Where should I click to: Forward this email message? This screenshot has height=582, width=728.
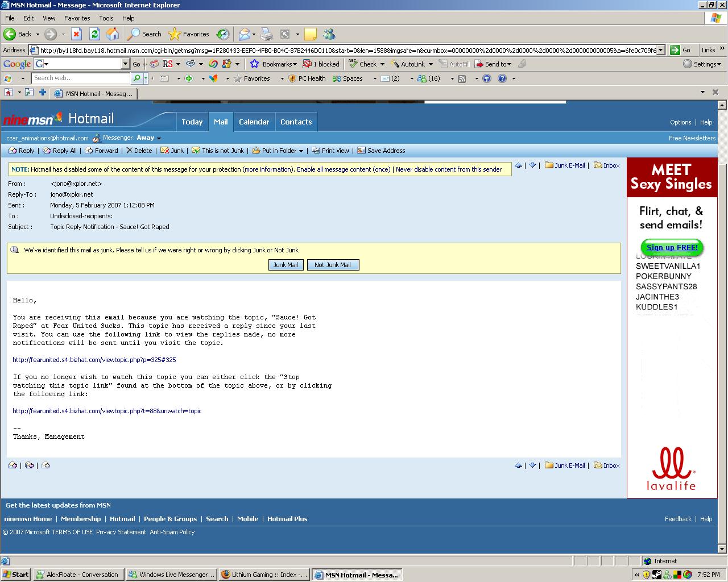pos(102,151)
